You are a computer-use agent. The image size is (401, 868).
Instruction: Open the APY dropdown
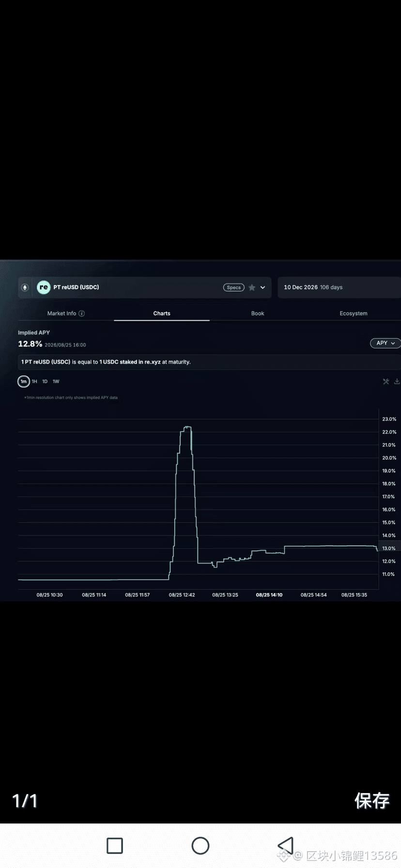pyautogui.click(x=386, y=343)
